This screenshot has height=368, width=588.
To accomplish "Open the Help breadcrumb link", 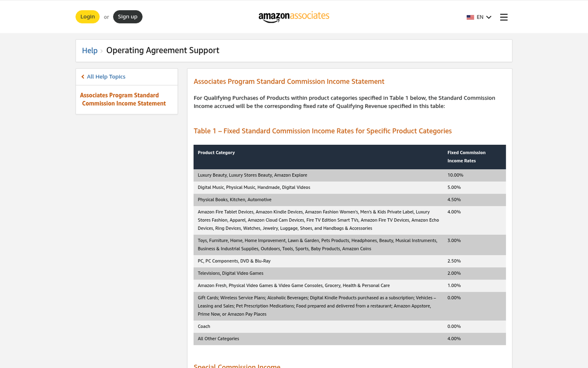I will pyautogui.click(x=90, y=51).
